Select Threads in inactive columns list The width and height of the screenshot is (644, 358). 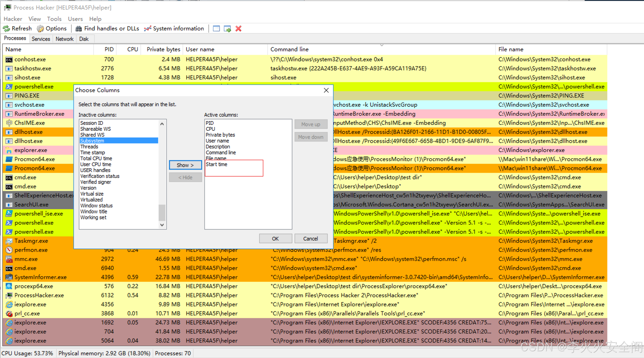click(x=89, y=147)
